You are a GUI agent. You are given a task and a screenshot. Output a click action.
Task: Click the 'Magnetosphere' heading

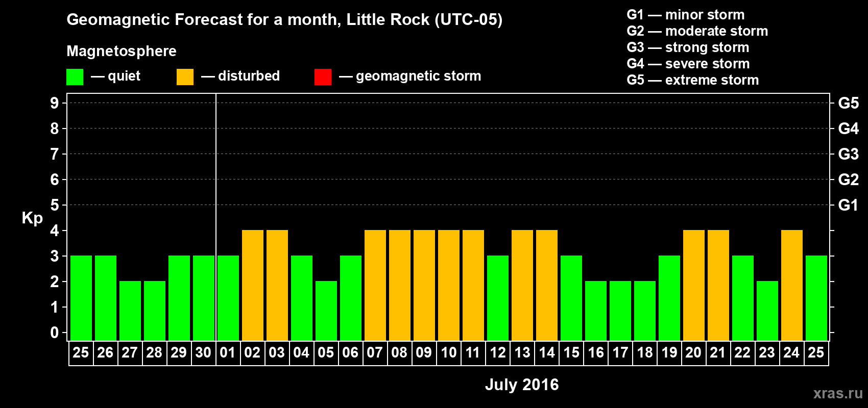click(x=122, y=51)
